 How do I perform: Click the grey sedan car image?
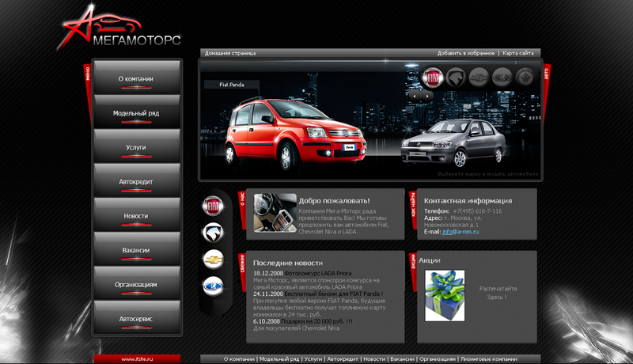click(453, 143)
